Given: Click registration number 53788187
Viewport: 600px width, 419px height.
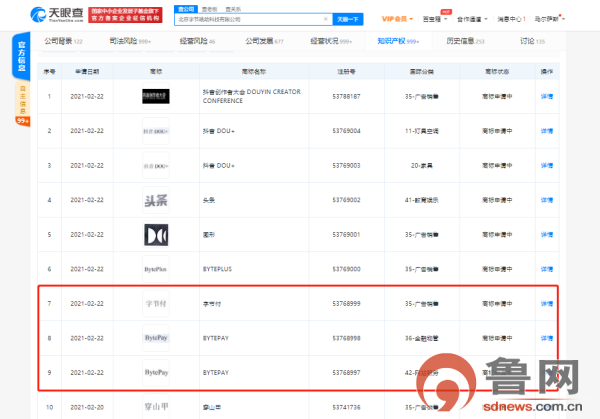Looking at the screenshot, I should click(x=346, y=96).
